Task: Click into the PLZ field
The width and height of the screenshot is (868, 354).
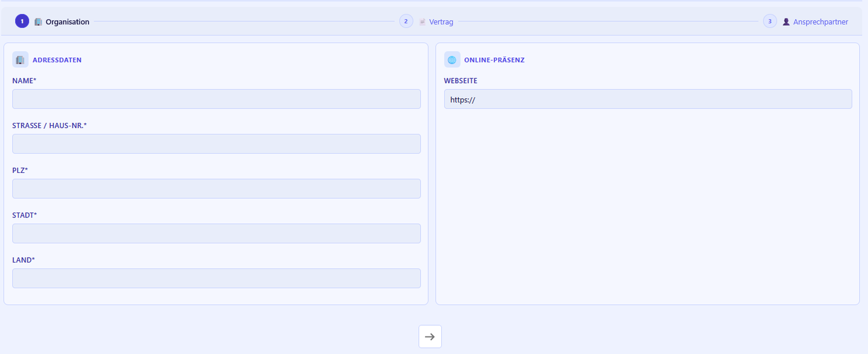Action: click(216, 188)
